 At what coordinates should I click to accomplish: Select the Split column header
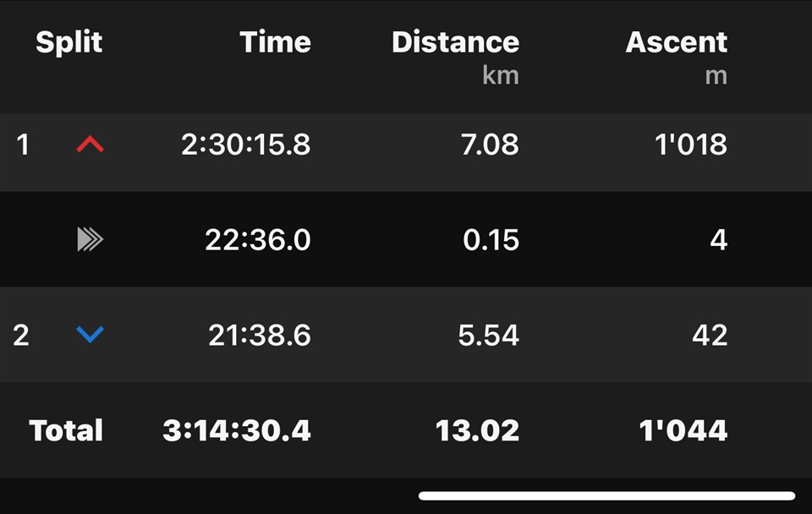point(69,42)
